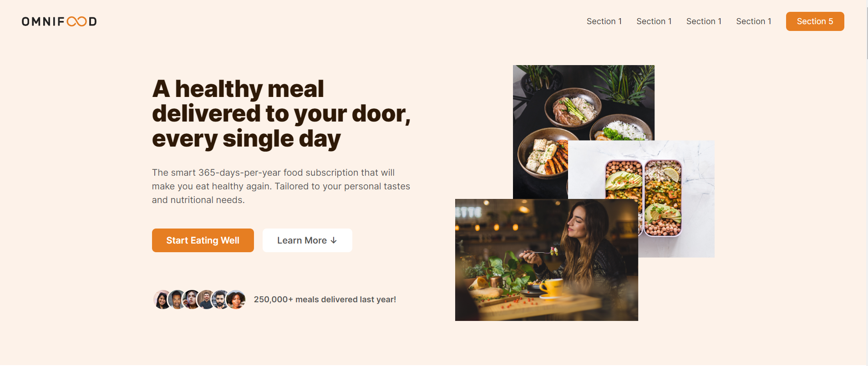Select the second avatar of smiling man

pyautogui.click(x=177, y=300)
